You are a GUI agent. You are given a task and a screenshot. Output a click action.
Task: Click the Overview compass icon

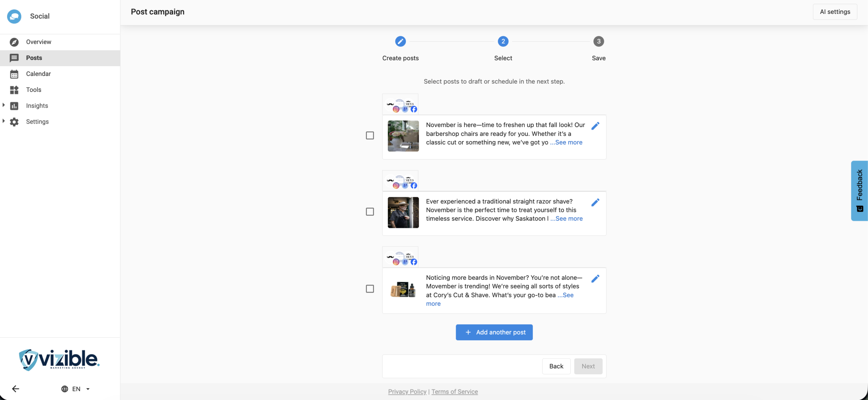(14, 42)
